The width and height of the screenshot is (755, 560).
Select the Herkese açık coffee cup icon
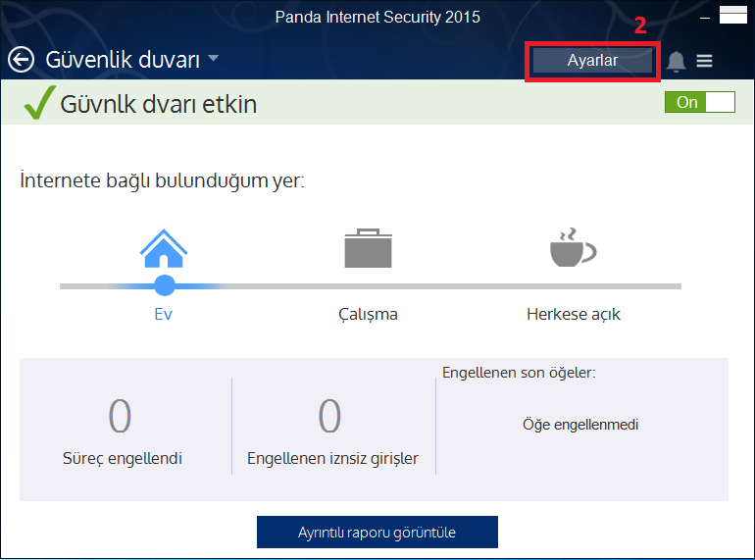(573, 247)
